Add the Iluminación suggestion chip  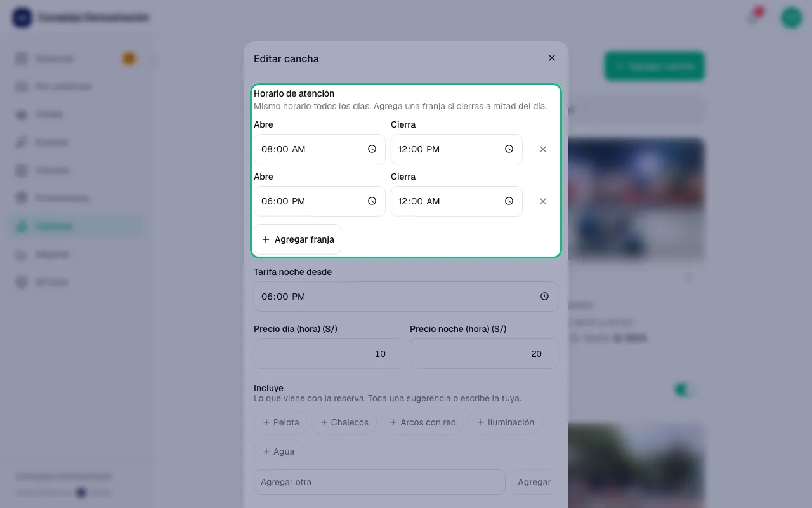point(506,422)
